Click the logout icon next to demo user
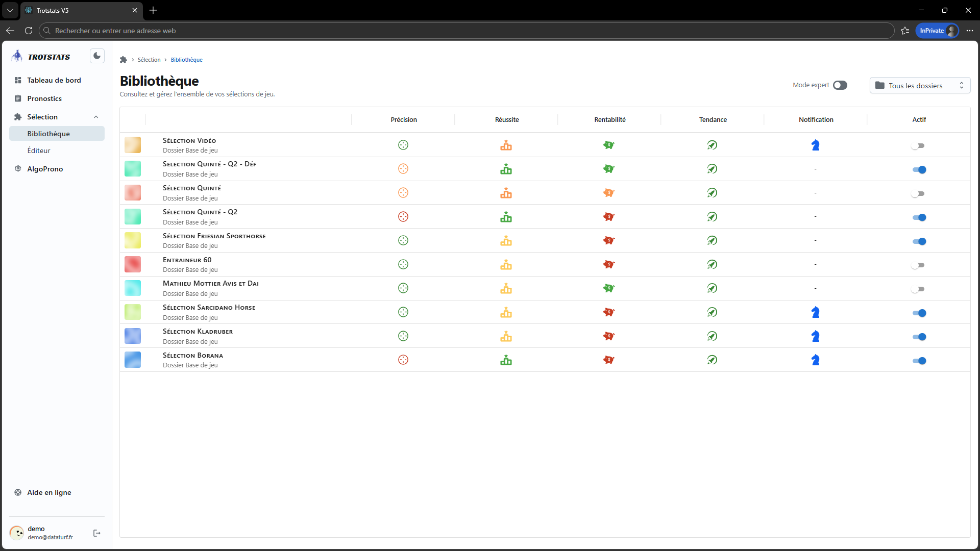This screenshot has height=551, width=980. [x=97, y=533]
